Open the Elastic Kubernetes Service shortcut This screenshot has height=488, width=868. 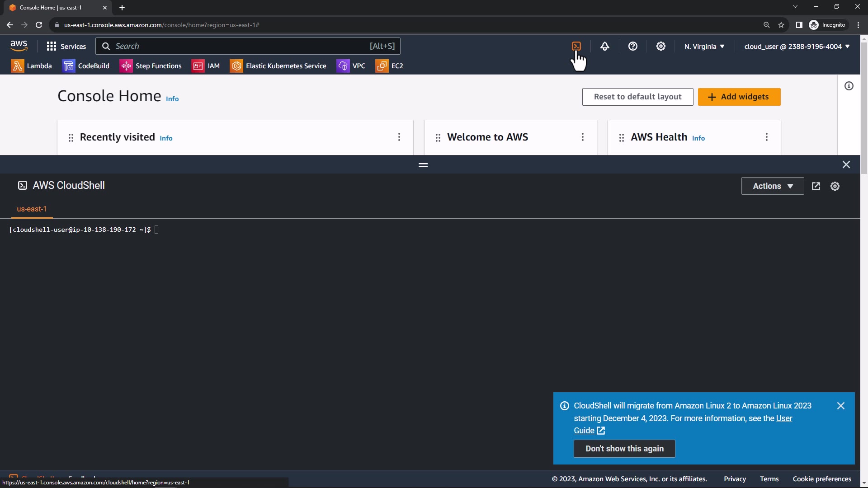[278, 66]
